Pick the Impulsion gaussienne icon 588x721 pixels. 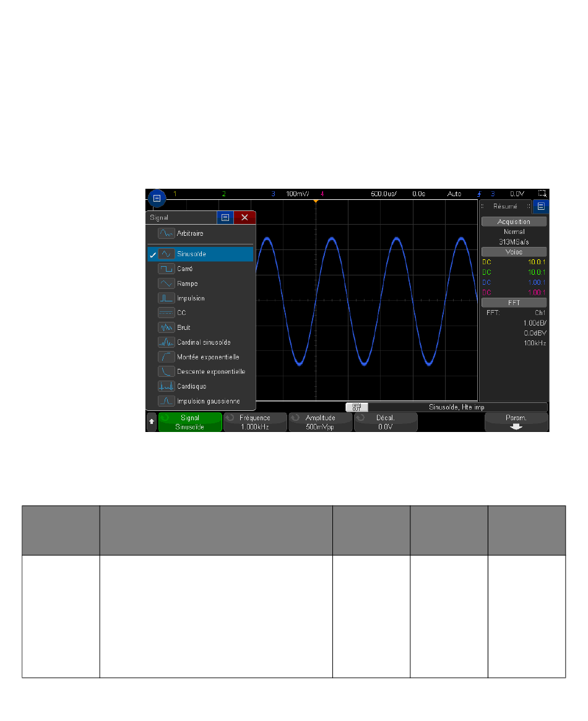point(166,401)
